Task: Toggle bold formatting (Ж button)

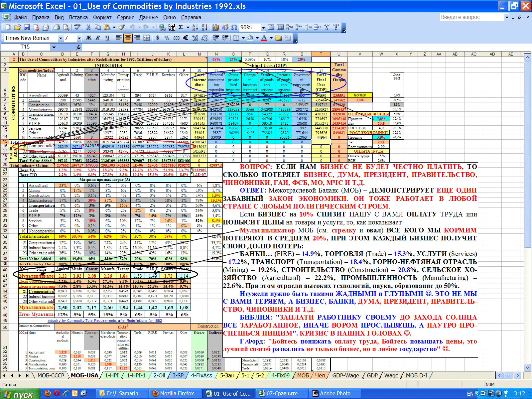Action: point(89,38)
